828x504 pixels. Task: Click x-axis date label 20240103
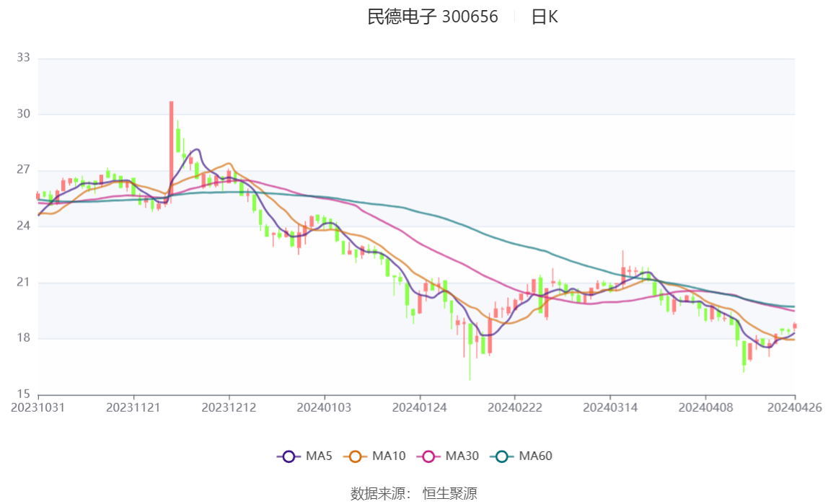coord(325,407)
